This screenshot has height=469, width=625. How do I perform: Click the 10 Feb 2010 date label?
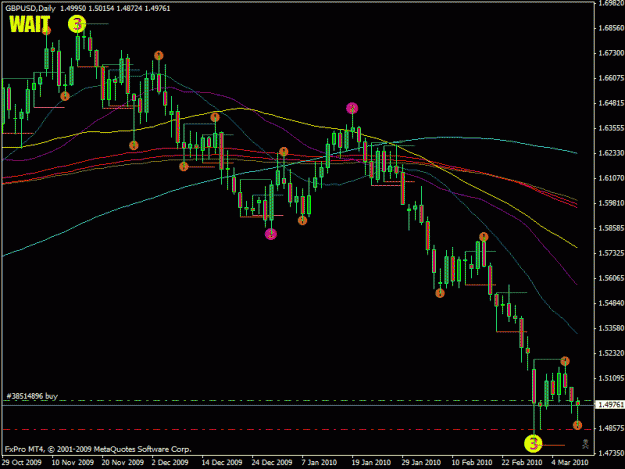472,462
